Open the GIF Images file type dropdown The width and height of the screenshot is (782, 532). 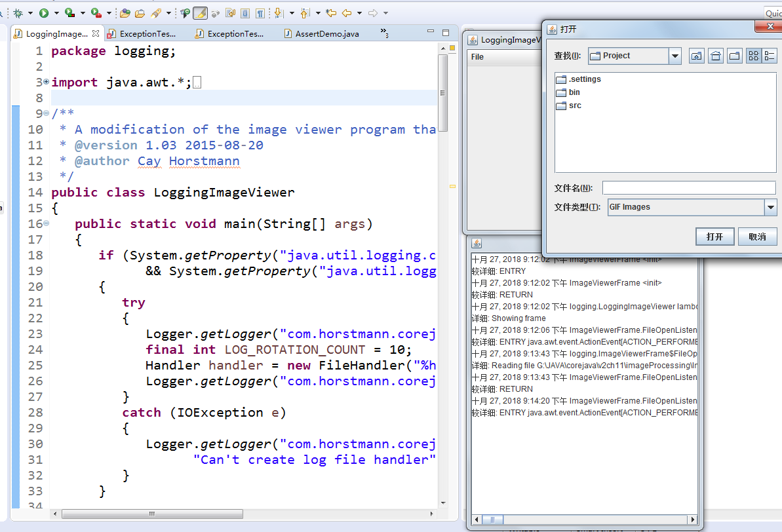(770, 208)
